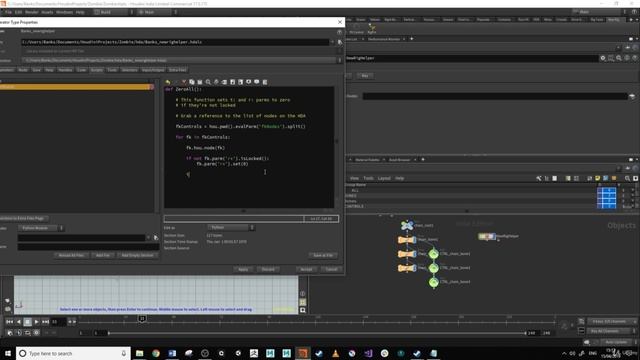Select the topmost orange chain_bone node
The image size is (640, 360).
[x=407, y=240]
